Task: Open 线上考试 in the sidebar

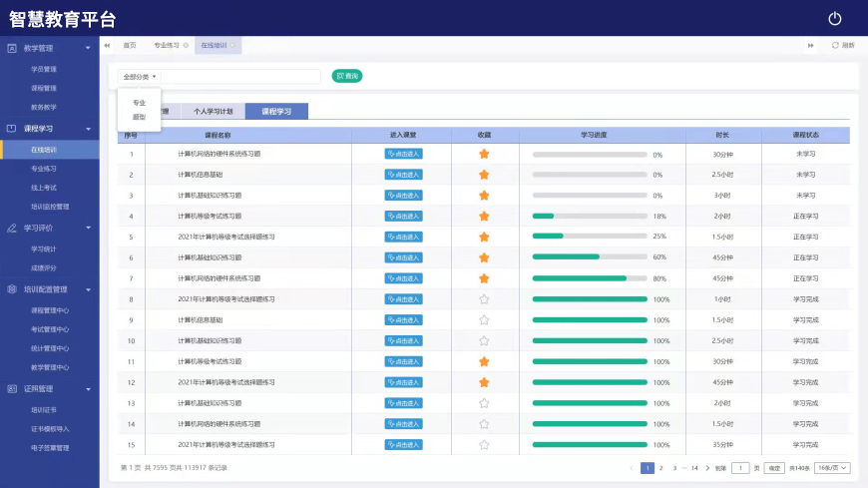Action: pyautogui.click(x=44, y=188)
